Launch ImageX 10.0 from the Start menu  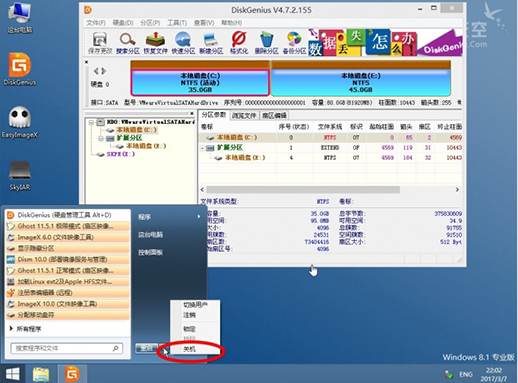[x=68, y=304]
